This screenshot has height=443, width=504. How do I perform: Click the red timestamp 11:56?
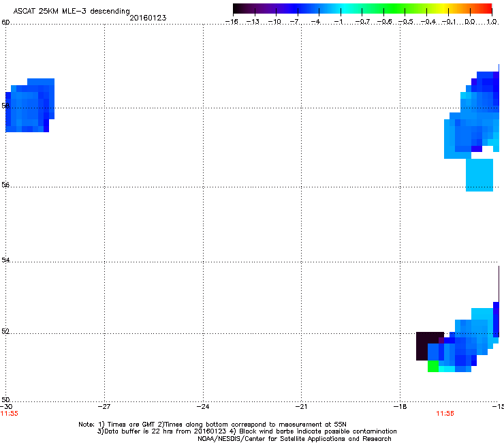445,414
